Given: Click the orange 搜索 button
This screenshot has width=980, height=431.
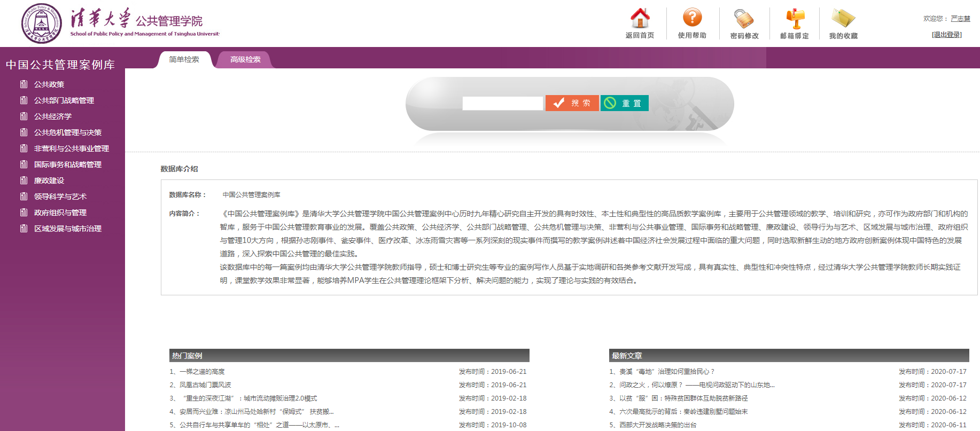Looking at the screenshot, I should (x=572, y=103).
